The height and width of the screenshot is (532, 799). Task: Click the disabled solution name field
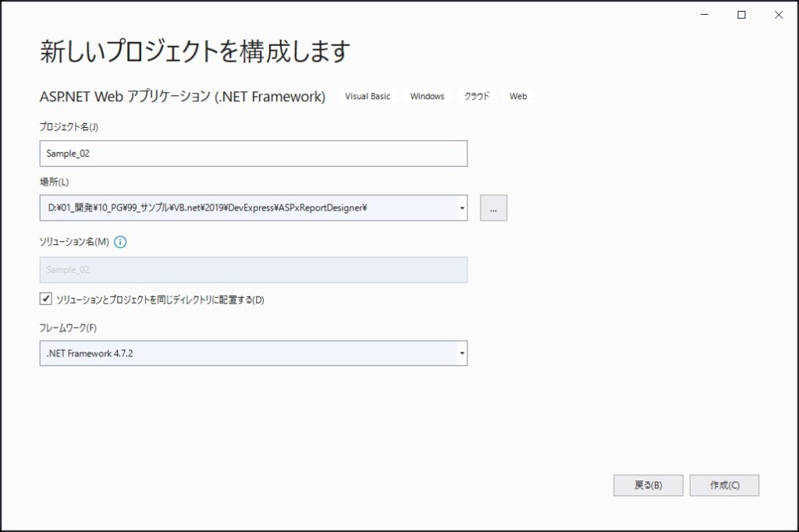point(254,270)
